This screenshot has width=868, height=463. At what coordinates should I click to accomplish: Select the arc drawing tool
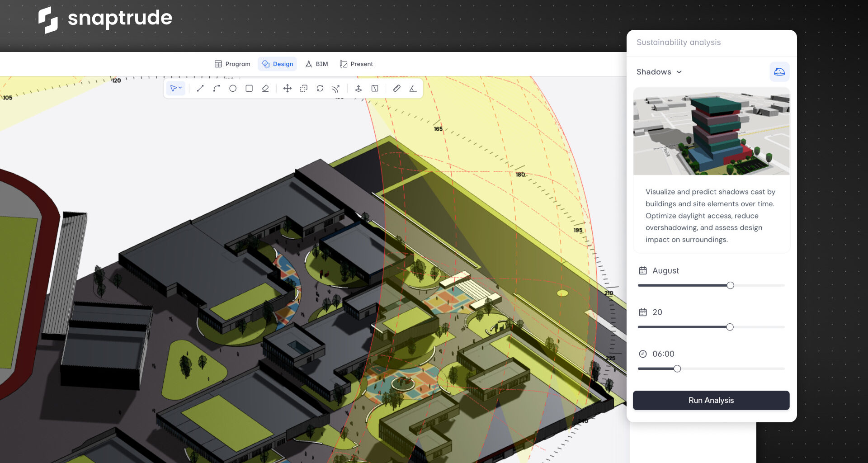pyautogui.click(x=217, y=89)
